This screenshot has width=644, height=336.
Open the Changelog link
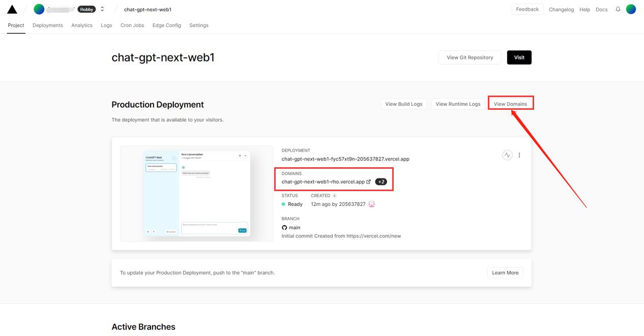(561, 10)
